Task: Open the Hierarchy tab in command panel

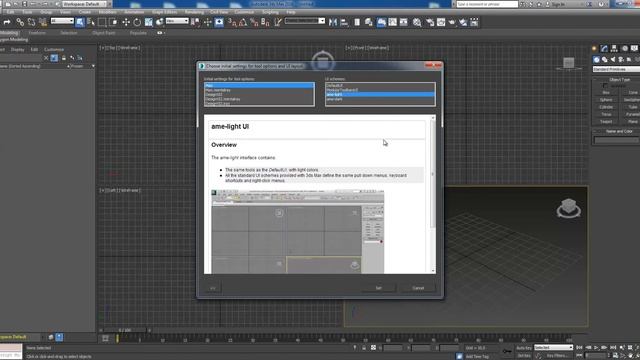Action: [x=614, y=48]
